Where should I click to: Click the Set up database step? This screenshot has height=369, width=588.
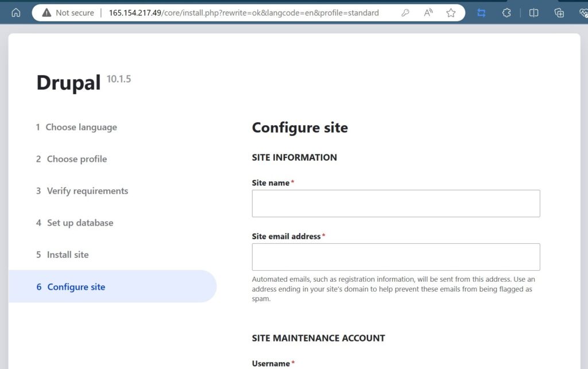[80, 223]
